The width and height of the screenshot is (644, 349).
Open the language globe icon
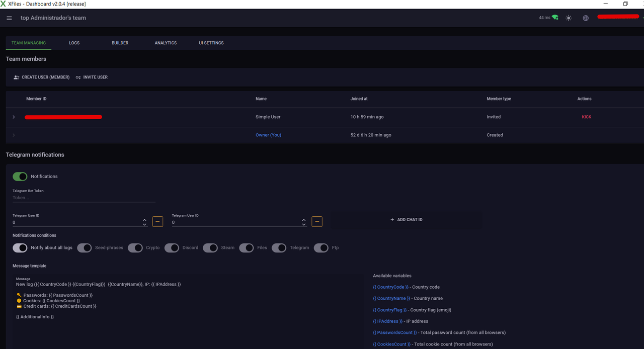point(586,18)
